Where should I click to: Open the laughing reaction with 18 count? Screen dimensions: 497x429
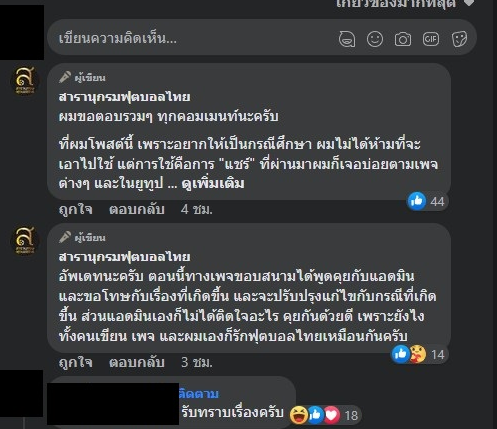[299, 415]
